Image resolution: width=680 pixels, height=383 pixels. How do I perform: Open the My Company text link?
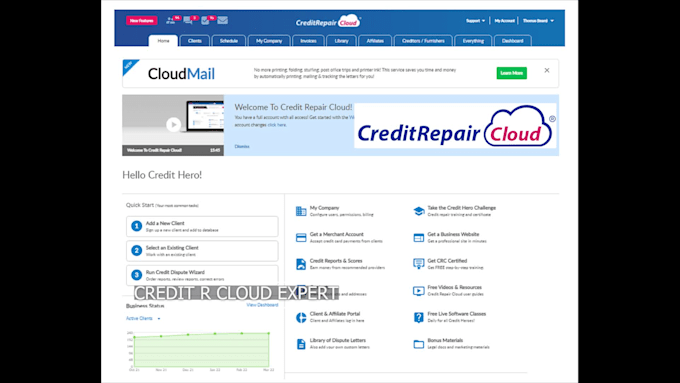pyautogui.click(x=324, y=208)
